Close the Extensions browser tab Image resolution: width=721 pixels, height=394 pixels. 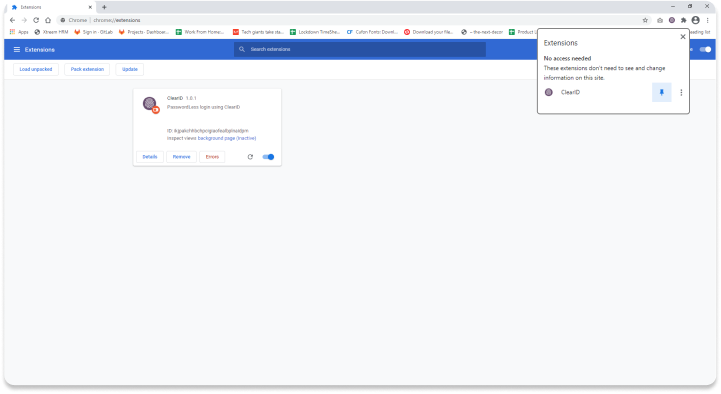90,7
